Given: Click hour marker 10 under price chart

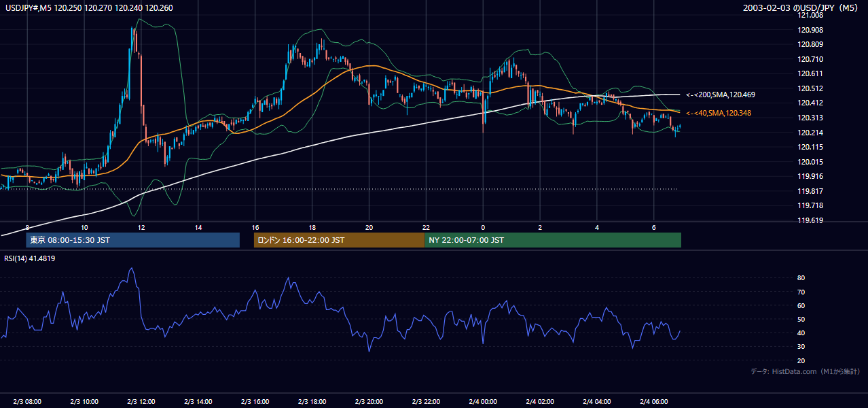Looking at the screenshot, I should pyautogui.click(x=84, y=227).
